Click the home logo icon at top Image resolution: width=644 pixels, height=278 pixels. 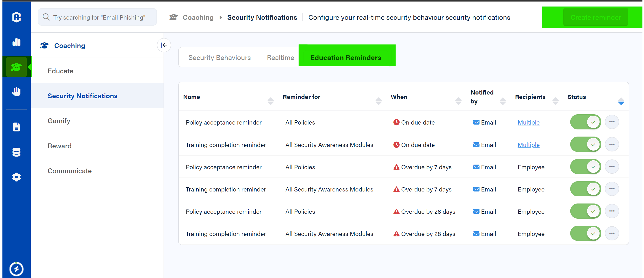pyautogui.click(x=16, y=17)
